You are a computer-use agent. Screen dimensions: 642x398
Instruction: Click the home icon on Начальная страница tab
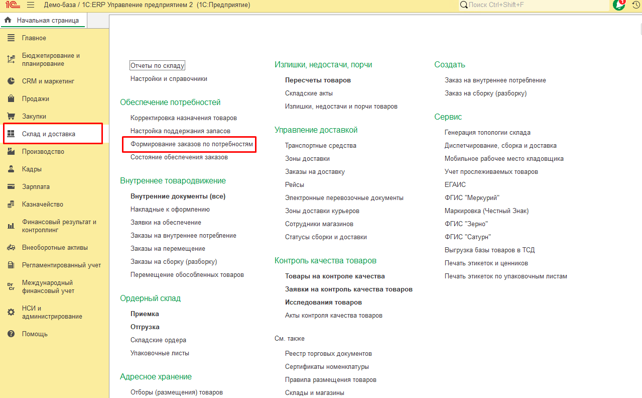(8, 20)
